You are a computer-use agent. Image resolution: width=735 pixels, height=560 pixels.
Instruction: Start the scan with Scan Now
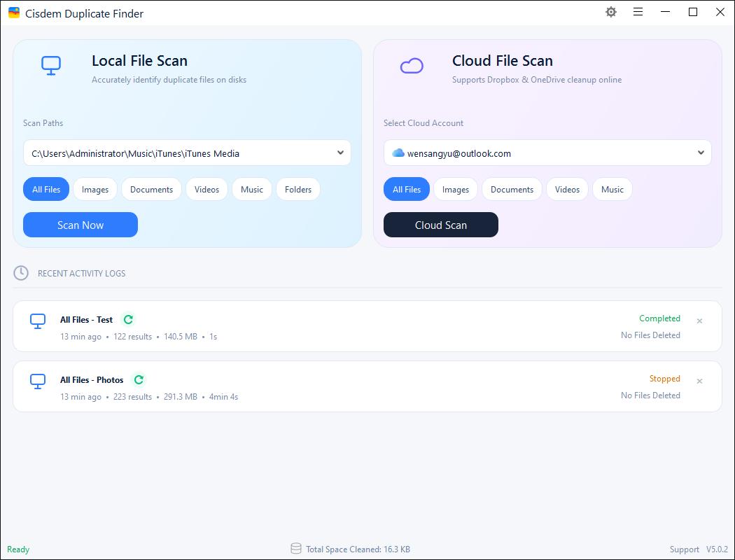(80, 225)
